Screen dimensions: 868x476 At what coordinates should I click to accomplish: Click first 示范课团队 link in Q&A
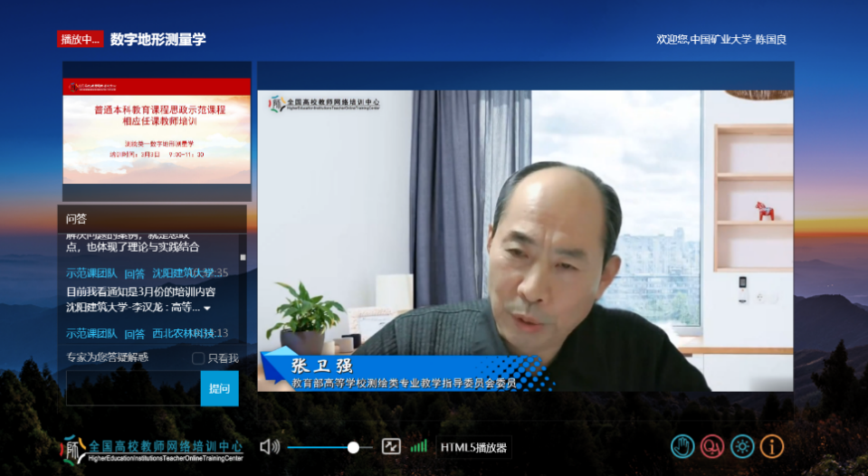pos(91,272)
